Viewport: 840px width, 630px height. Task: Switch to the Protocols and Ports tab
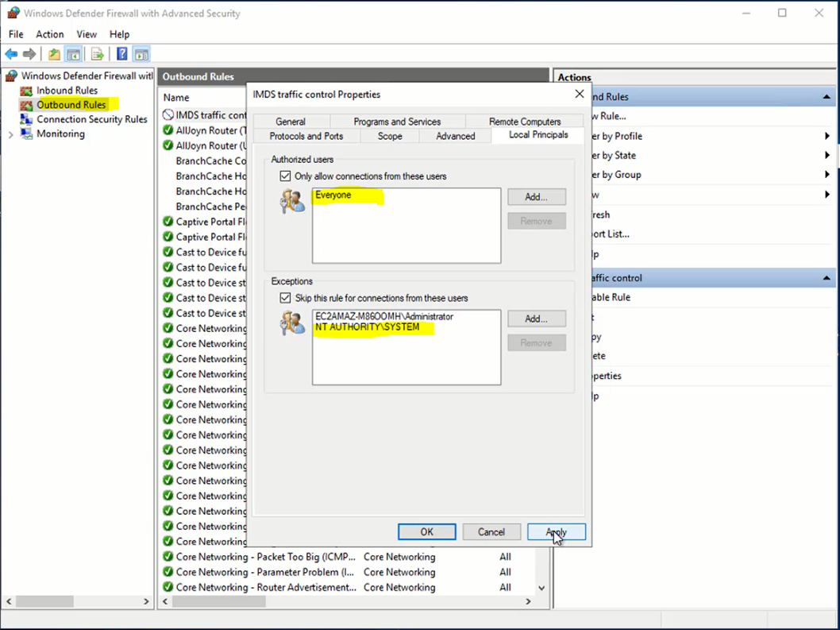pyautogui.click(x=306, y=136)
